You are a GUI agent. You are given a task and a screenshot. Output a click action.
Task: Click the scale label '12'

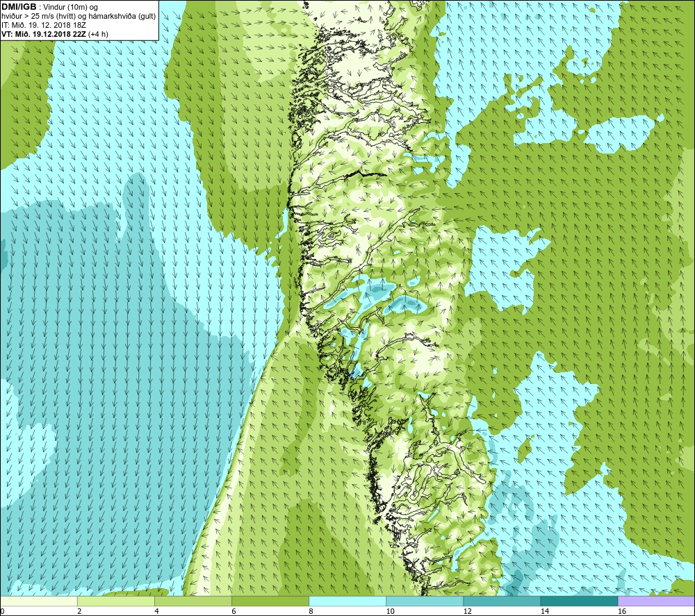(x=467, y=611)
